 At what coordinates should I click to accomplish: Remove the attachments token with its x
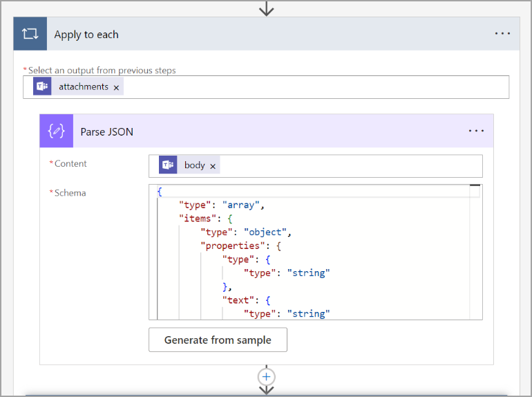[116, 87]
